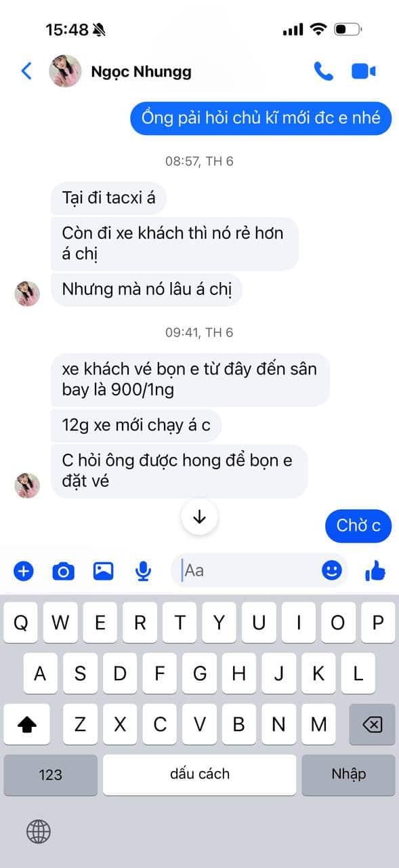Jump to latest messages with down arrow
The image size is (399, 868).
point(199,517)
